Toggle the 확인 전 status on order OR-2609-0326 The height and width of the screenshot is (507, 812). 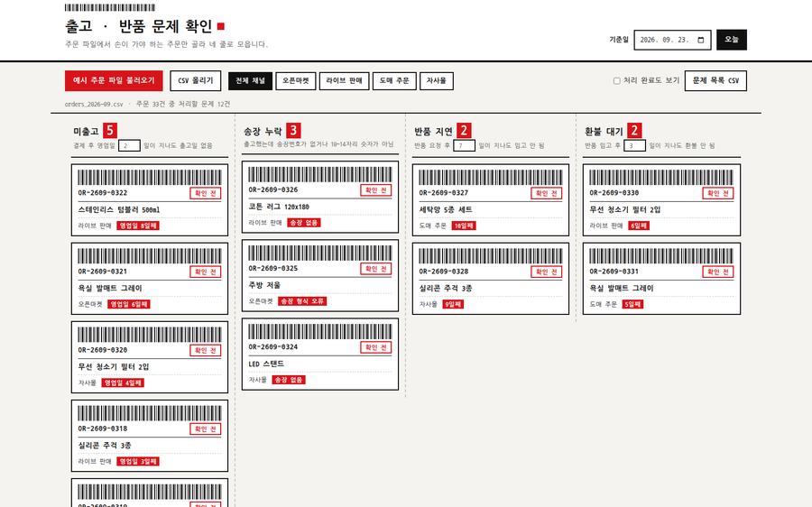click(x=376, y=190)
